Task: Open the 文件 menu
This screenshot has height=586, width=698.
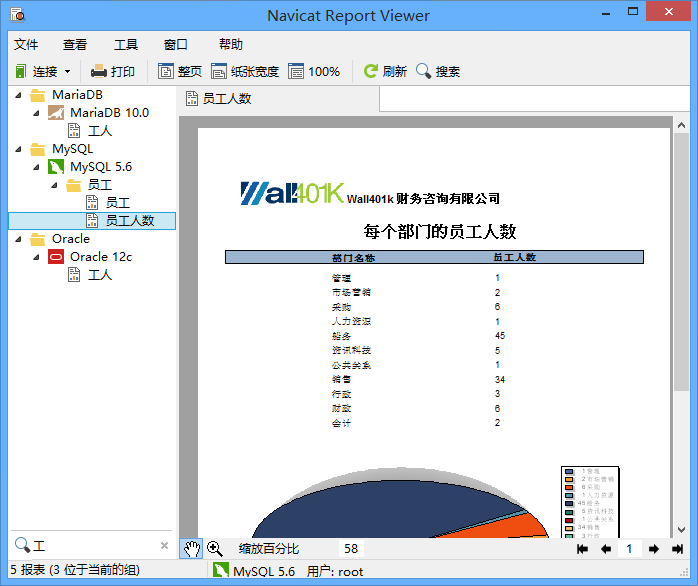Action: [26, 45]
